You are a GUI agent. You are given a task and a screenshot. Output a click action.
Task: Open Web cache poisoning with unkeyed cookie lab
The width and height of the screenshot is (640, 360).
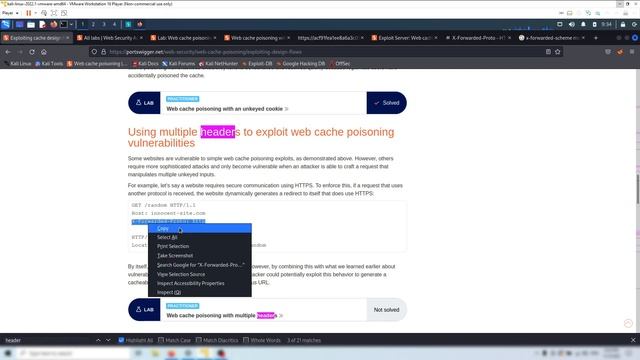pyautogui.click(x=227, y=109)
